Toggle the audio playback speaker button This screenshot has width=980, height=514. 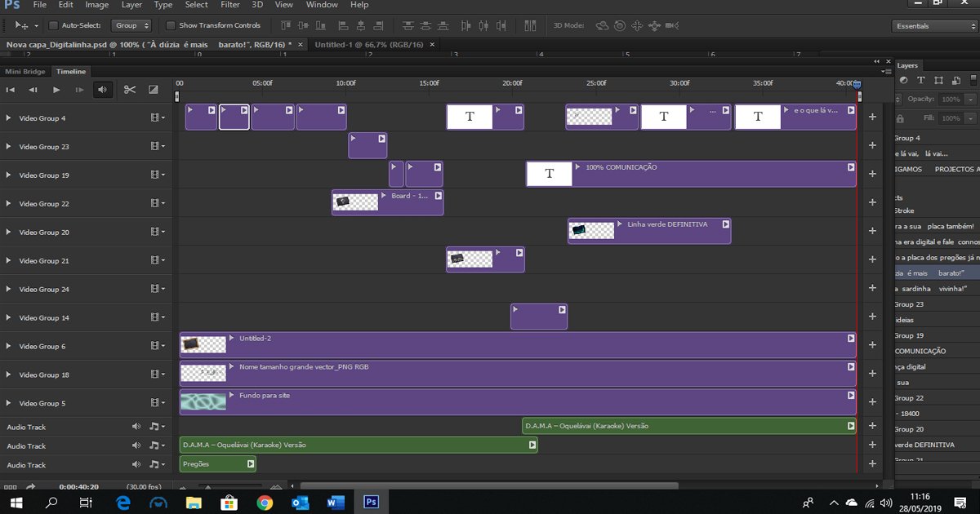point(103,90)
